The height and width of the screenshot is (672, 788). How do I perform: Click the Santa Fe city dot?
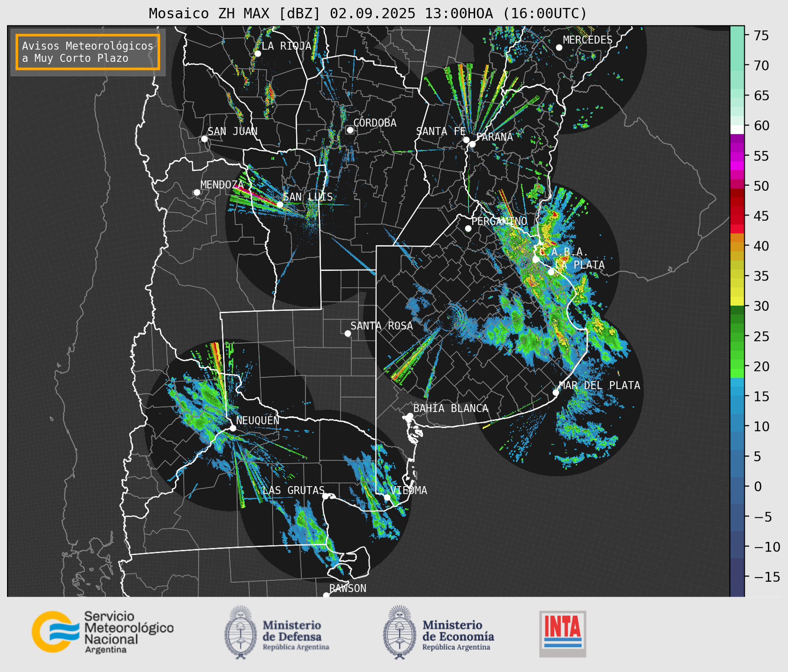466,140
